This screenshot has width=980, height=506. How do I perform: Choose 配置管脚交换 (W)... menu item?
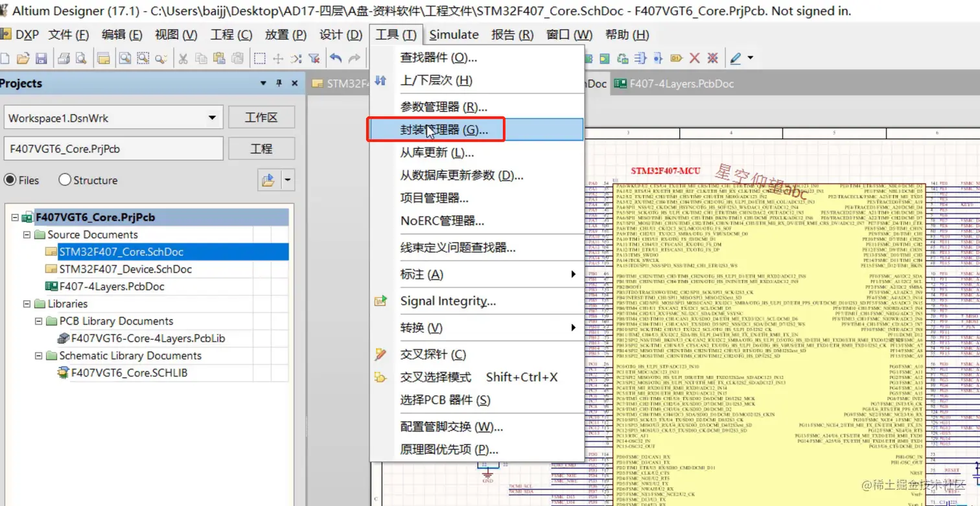click(x=476, y=427)
